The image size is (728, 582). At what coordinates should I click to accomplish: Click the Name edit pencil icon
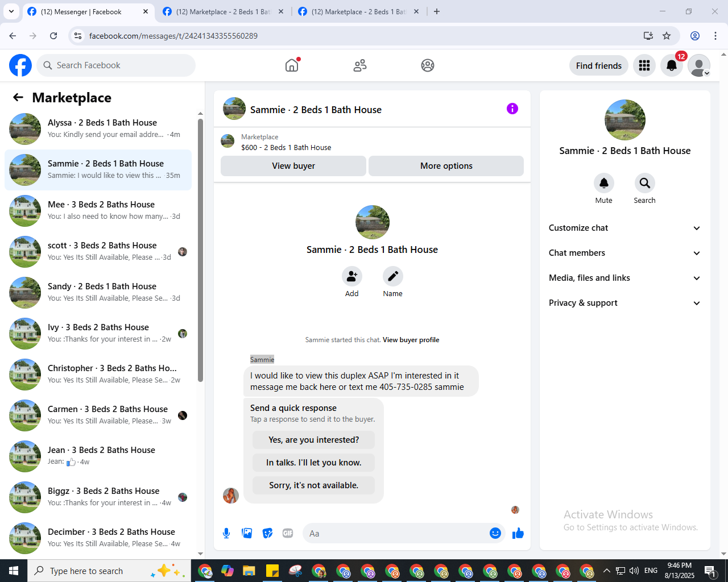(x=393, y=276)
